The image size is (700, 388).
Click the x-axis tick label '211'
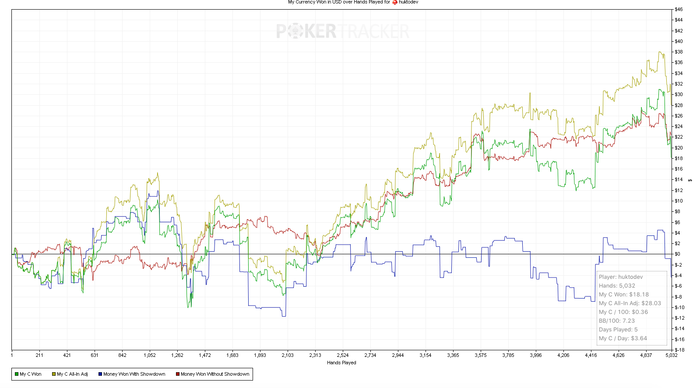pos(39,355)
